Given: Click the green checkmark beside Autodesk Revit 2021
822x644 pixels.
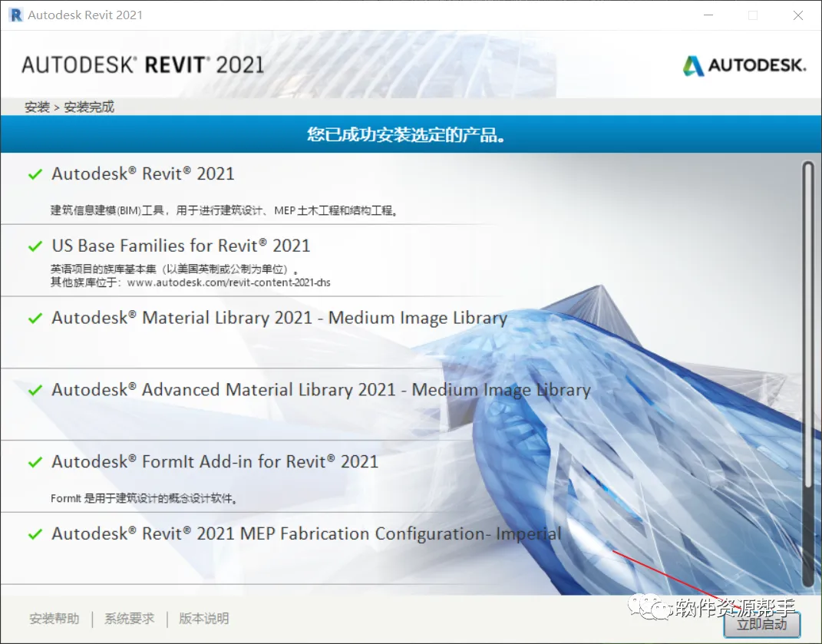Looking at the screenshot, I should coord(35,174).
